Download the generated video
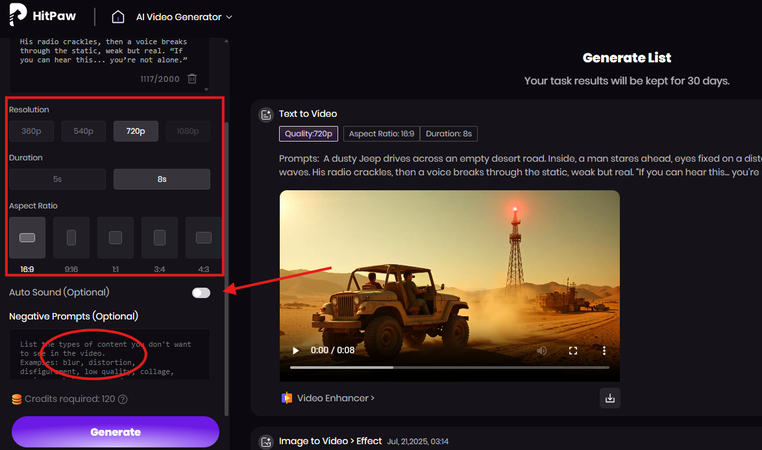Viewport: 762px width, 450px height. [610, 398]
